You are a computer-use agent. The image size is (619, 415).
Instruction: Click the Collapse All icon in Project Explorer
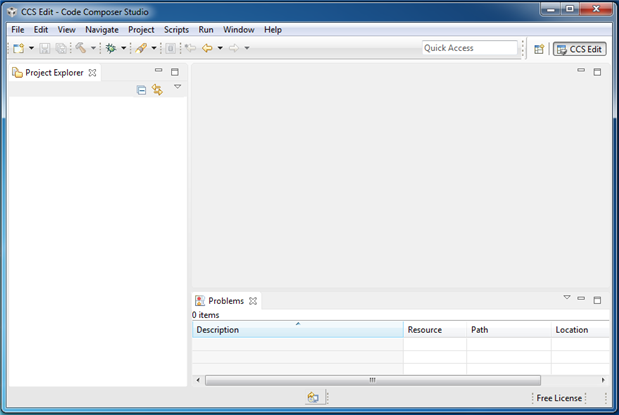tap(141, 90)
